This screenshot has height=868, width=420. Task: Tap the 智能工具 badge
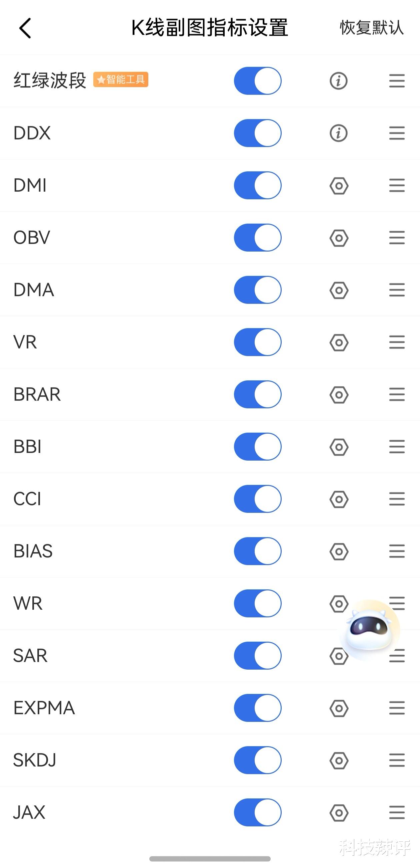(x=121, y=80)
